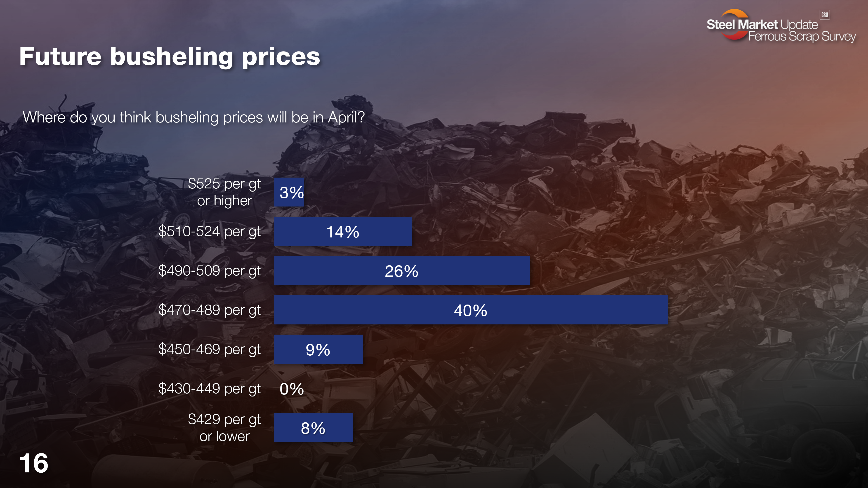Click the "$429 per gt or lower" label
Viewport: 868px width, 488px height.
click(x=224, y=428)
